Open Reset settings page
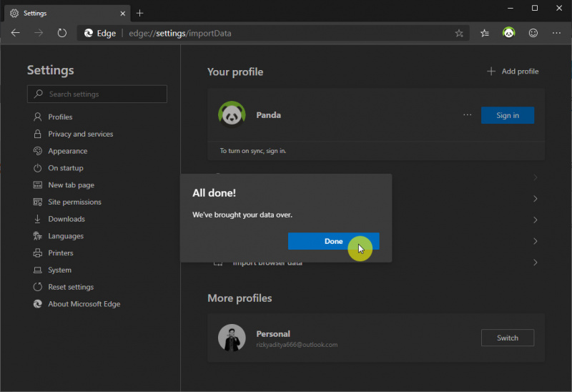The image size is (572, 392). [71, 287]
